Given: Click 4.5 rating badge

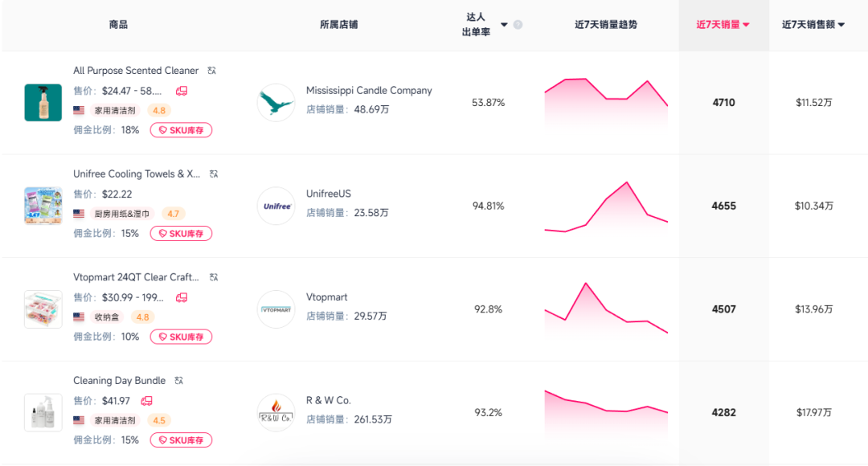Looking at the screenshot, I should click(x=159, y=420).
